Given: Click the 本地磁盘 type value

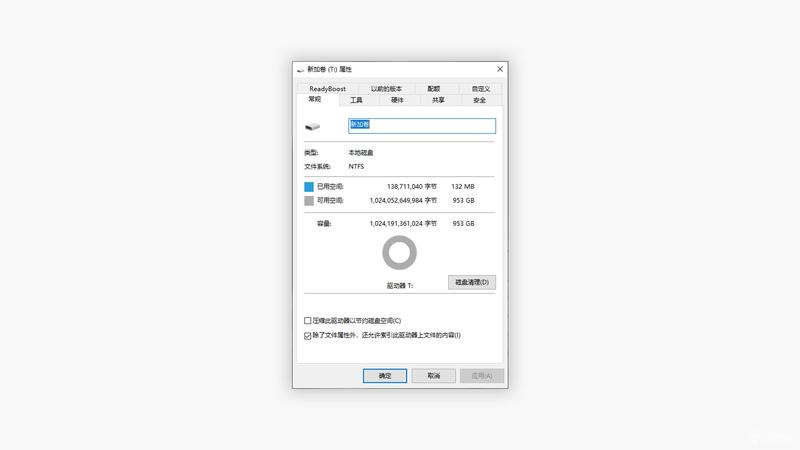Looking at the screenshot, I should (x=361, y=153).
